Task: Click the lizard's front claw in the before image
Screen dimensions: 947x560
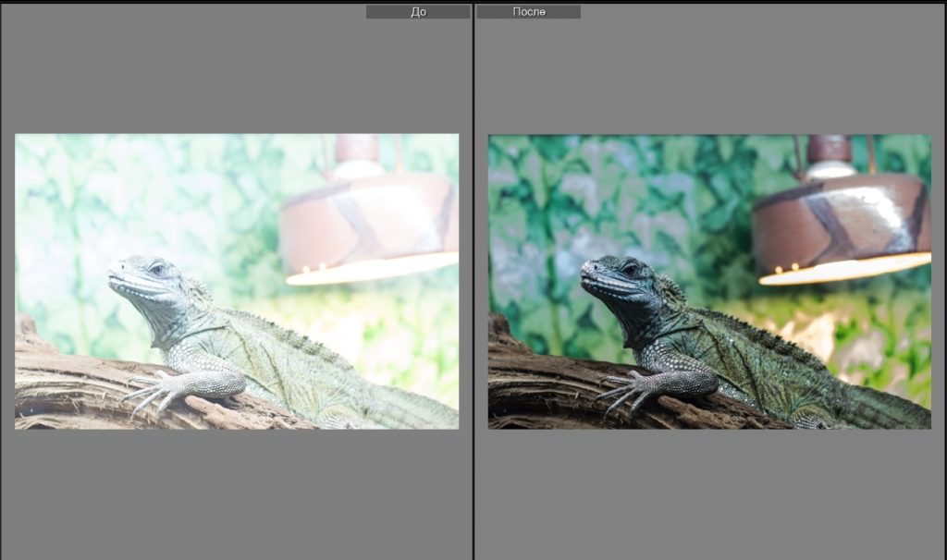Action: [146, 390]
